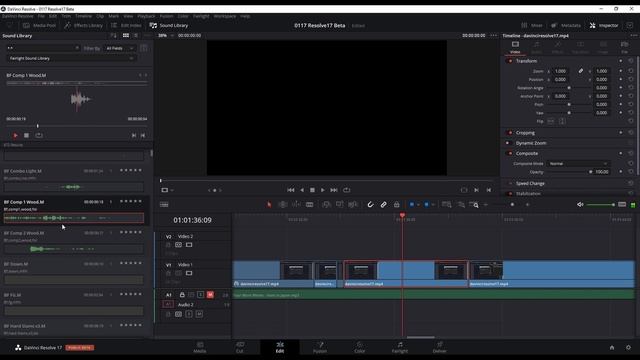Jump to previous marker in sound preview
This screenshot has width=640, height=360.
(134, 135)
